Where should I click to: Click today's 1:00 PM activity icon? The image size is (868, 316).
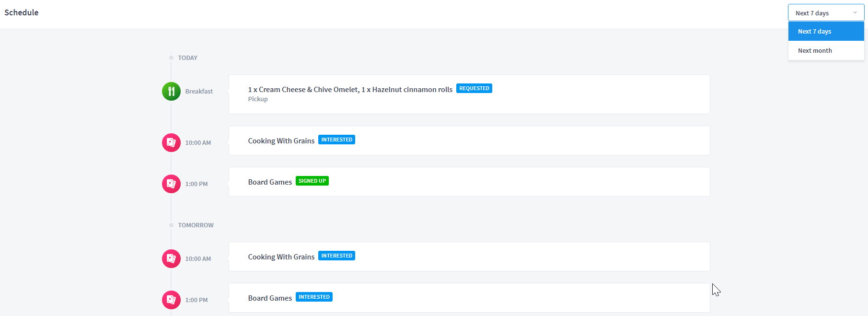tap(171, 184)
